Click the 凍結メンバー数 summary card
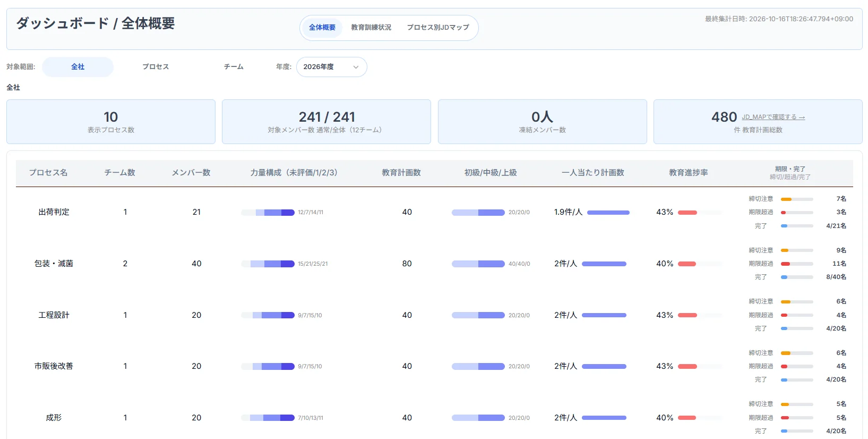Viewport: 868px width, 439px height. tap(543, 122)
